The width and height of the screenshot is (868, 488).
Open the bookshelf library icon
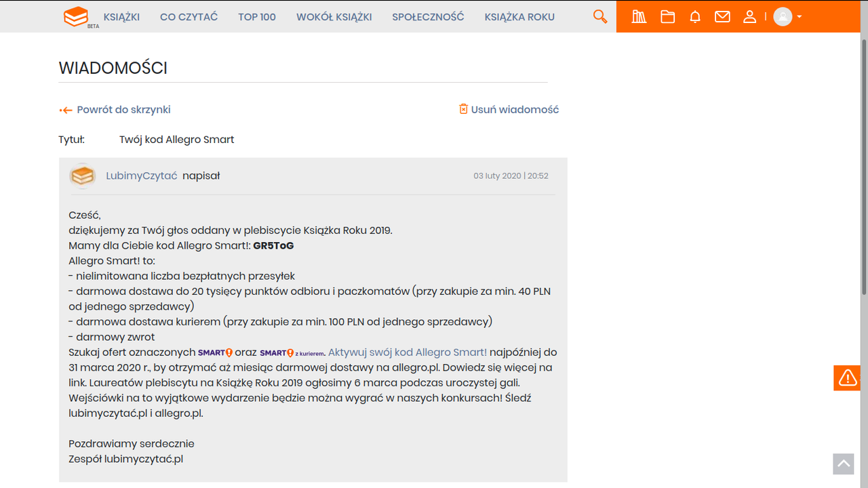[x=639, y=16]
